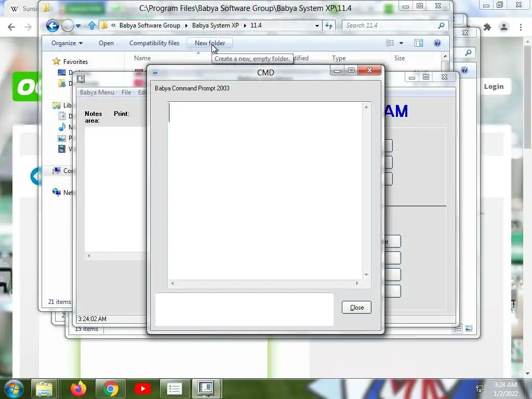Toggle the preview pane icon
Screen dimensions: 532x399
click(419, 43)
